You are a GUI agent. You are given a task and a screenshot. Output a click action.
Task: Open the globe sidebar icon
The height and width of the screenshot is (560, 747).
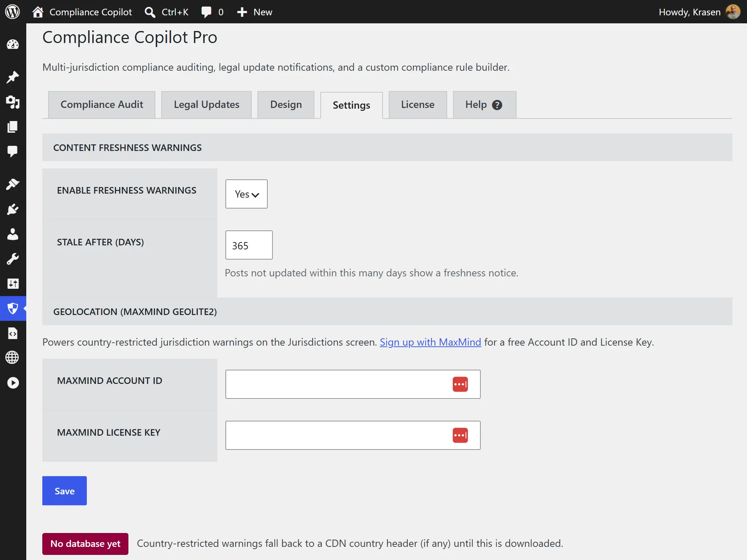13,358
